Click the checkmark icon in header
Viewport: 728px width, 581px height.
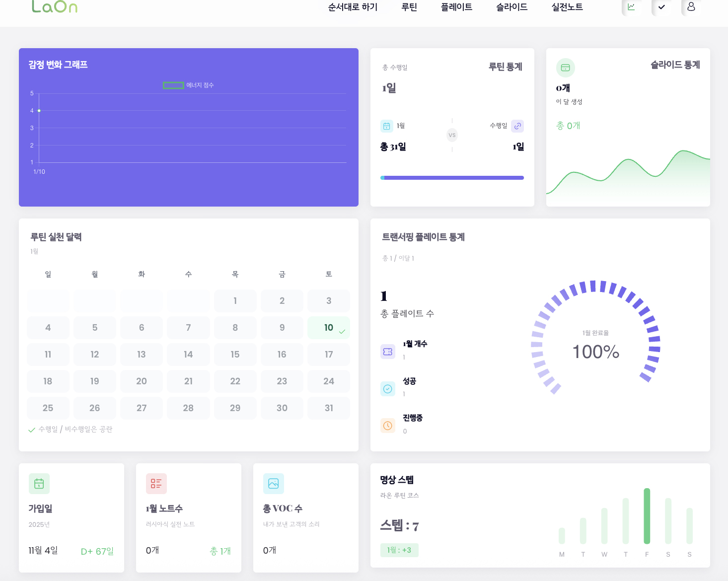(x=661, y=7)
